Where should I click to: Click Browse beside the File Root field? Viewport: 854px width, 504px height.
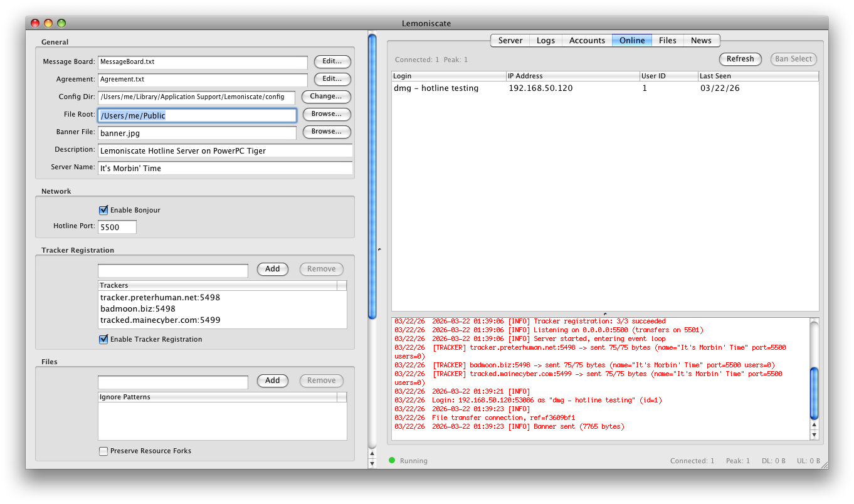click(327, 115)
